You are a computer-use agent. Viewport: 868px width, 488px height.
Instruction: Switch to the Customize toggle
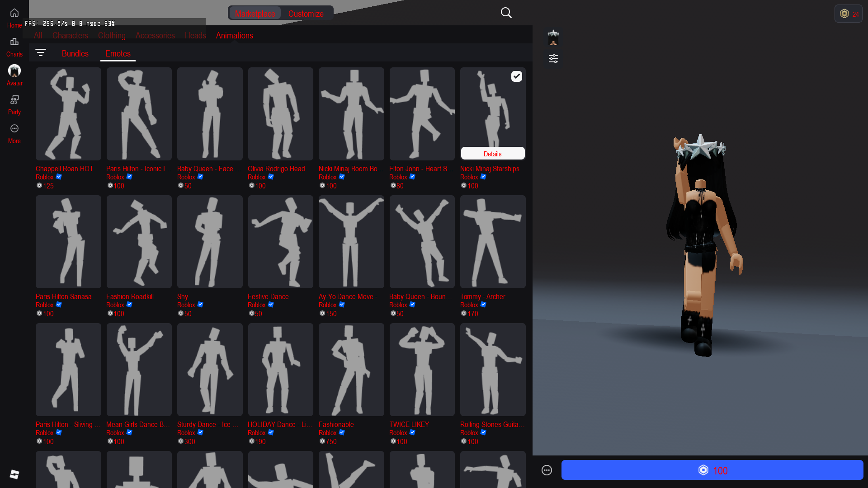(306, 14)
